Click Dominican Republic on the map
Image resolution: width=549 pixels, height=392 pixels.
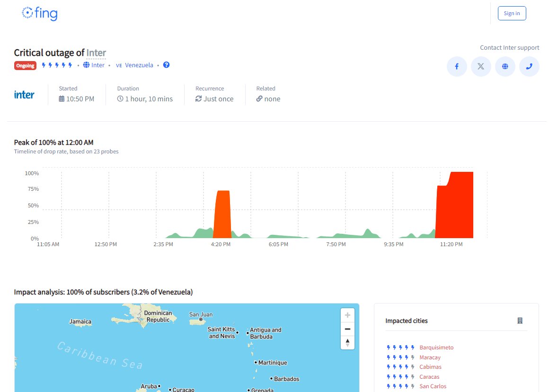pos(158,316)
